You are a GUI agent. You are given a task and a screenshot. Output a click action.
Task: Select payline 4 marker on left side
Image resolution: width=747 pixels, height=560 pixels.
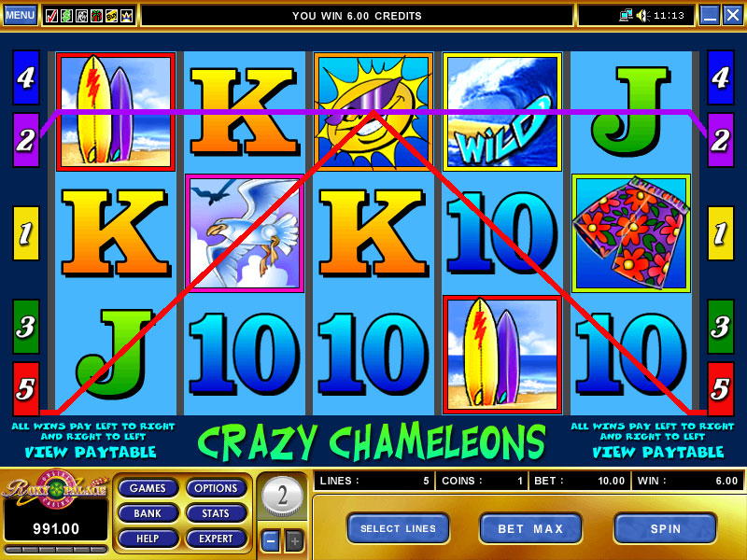coord(26,77)
